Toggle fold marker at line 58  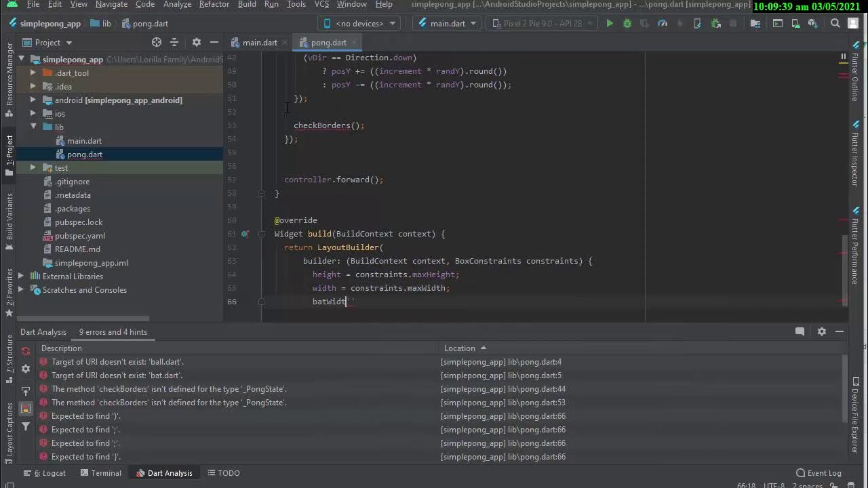(x=261, y=193)
